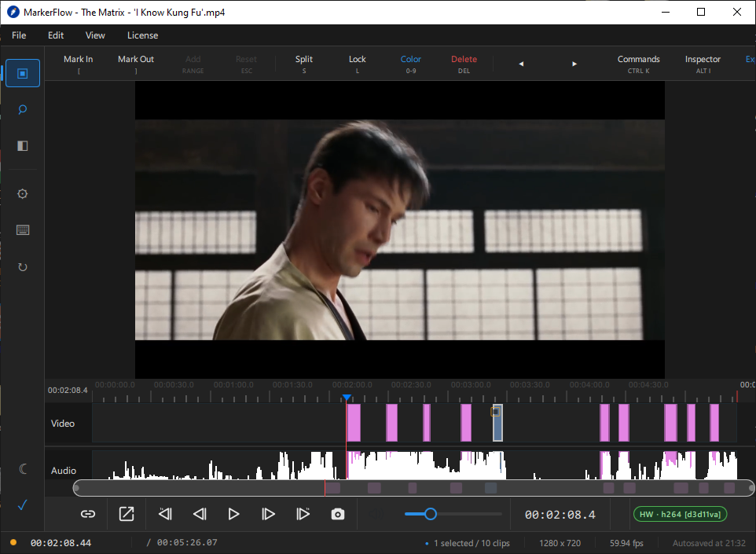The height and width of the screenshot is (554, 756).
Task: Click the blue checkmark icon in sidebar
Action: [x=23, y=504]
